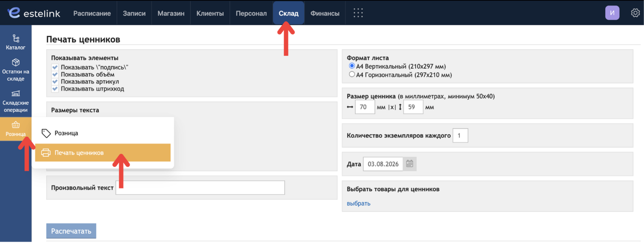Image resolution: width=644 pixels, height=243 pixels.
Task: Open Складские операции sidebar icon
Action: 16,93
